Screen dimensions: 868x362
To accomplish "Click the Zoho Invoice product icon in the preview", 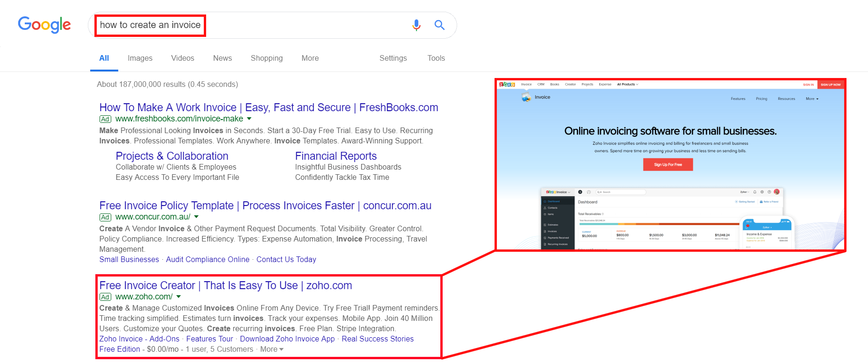I will point(526,97).
